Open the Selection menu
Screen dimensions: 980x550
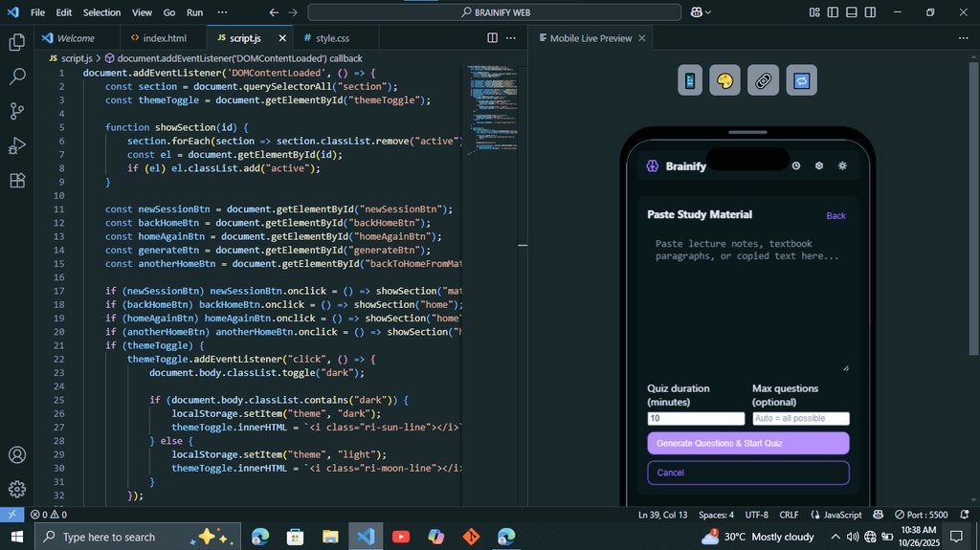pyautogui.click(x=101, y=11)
